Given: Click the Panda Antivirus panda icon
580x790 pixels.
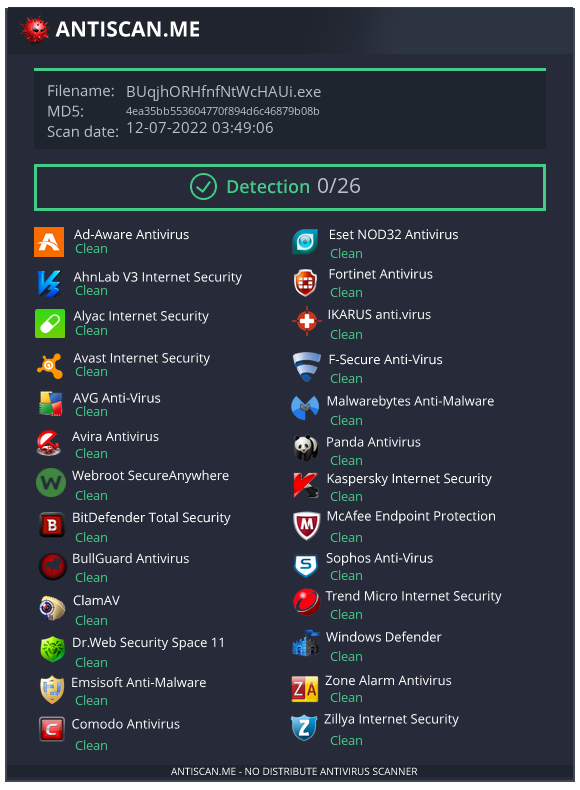Looking at the screenshot, I should 306,448.
